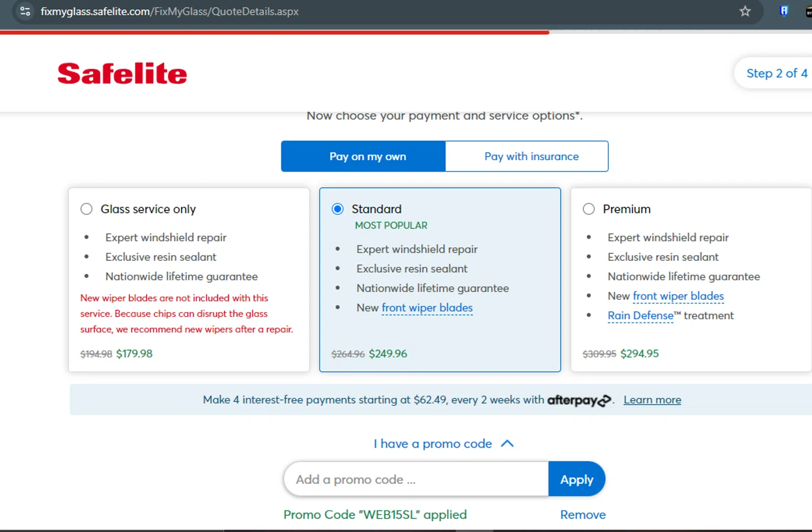The width and height of the screenshot is (812, 532).
Task: Click Exclusive resin sealant in Glass service card
Action: [x=161, y=257]
